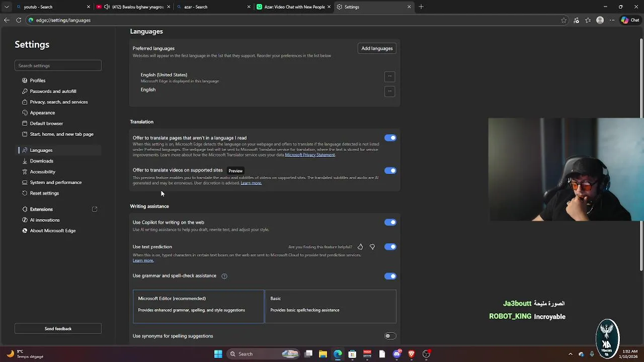The height and width of the screenshot is (362, 644).
Task: Open the tab actions menu at the far left of the tab strip
Action: pyautogui.click(x=7, y=7)
